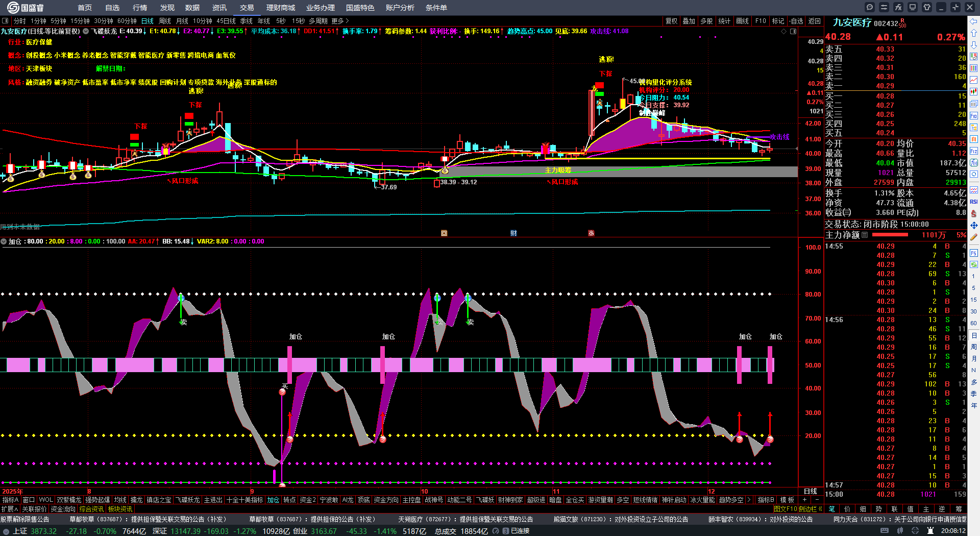Expand the 指标B indicator group
This screenshot has height=536, width=980.
(x=766, y=500)
